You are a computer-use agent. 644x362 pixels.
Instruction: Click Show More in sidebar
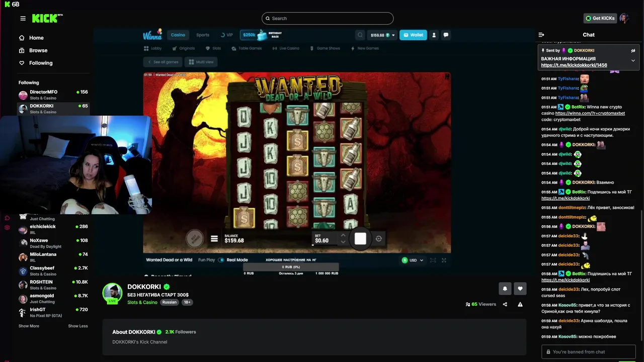coord(29,326)
